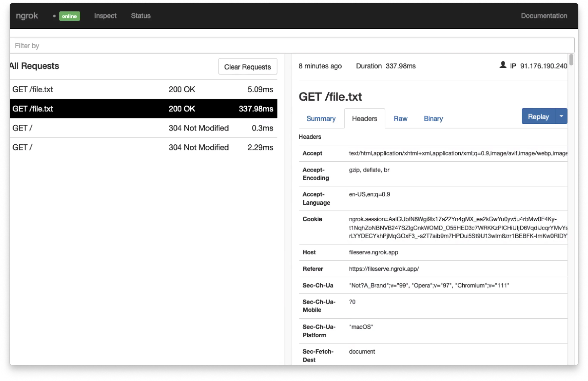Open the Documentation link
Viewport: 588px width, 381px height.
click(544, 16)
